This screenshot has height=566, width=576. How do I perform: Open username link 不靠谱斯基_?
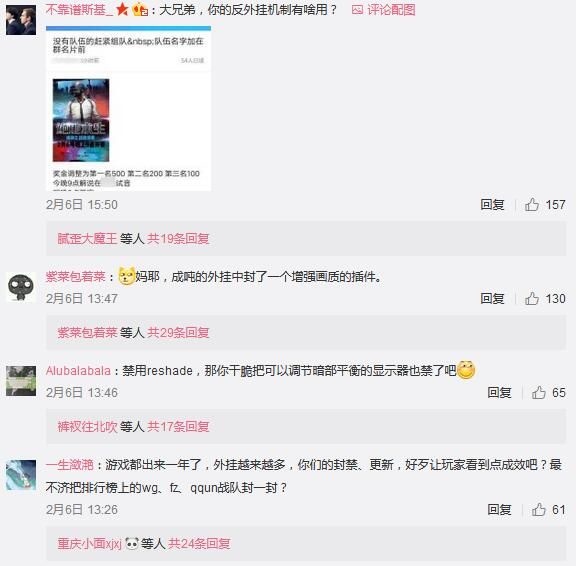pos(79,10)
